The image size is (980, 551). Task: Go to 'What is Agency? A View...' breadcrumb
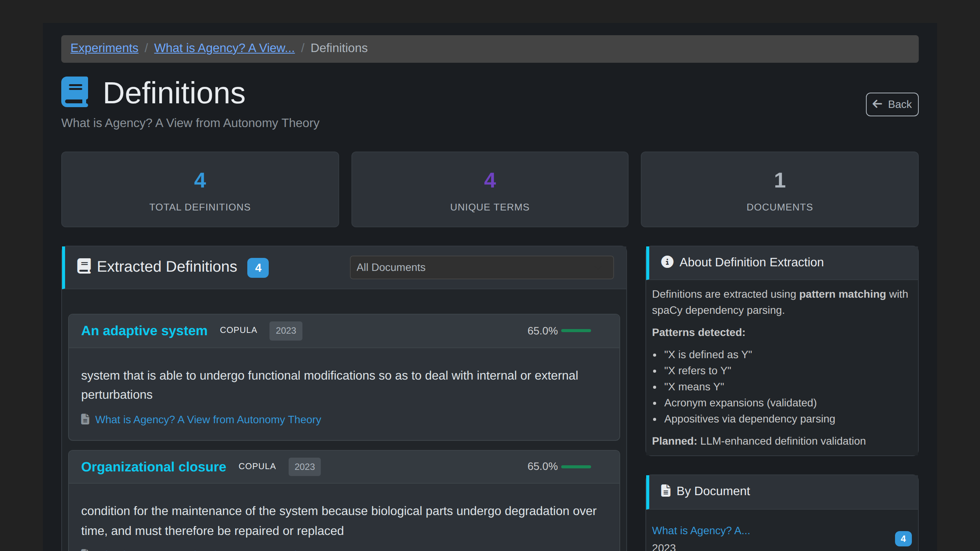point(224,48)
